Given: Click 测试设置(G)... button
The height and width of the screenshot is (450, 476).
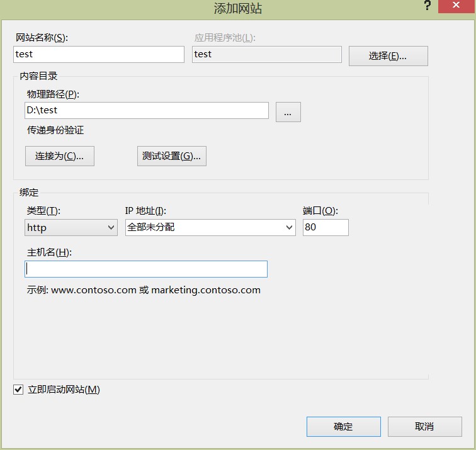Looking at the screenshot, I should tap(172, 156).
